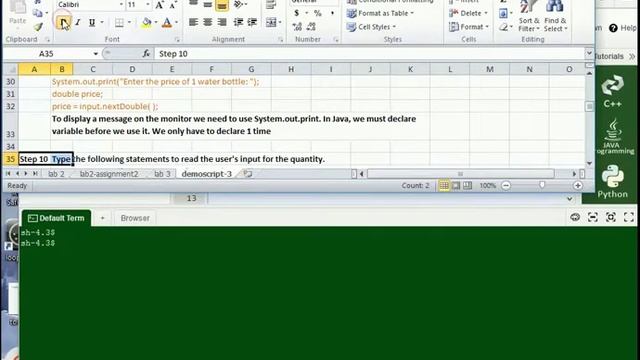Image resolution: width=640 pixels, height=360 pixels.
Task: Click the 100% zoom level
Action: 488,186
